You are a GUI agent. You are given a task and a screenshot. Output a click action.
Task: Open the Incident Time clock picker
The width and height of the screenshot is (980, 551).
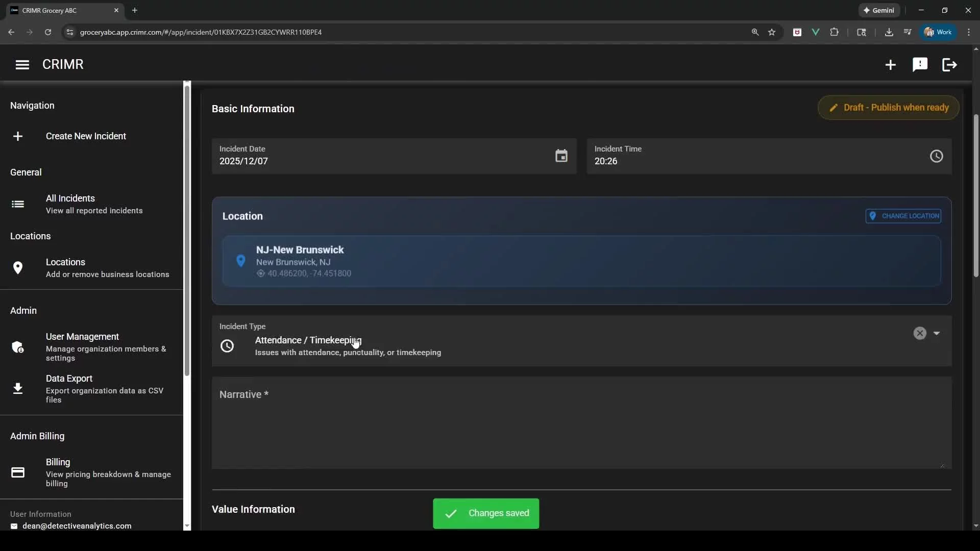click(x=936, y=156)
